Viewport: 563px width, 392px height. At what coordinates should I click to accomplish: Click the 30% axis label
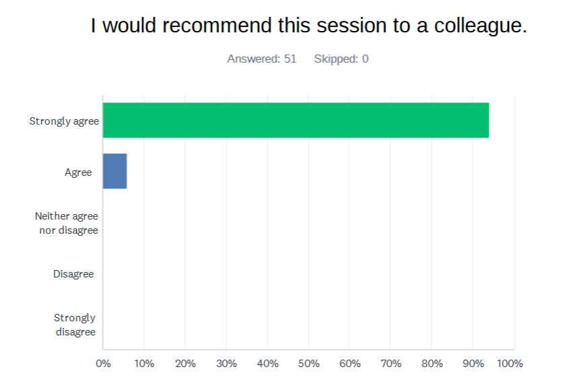[x=226, y=364]
